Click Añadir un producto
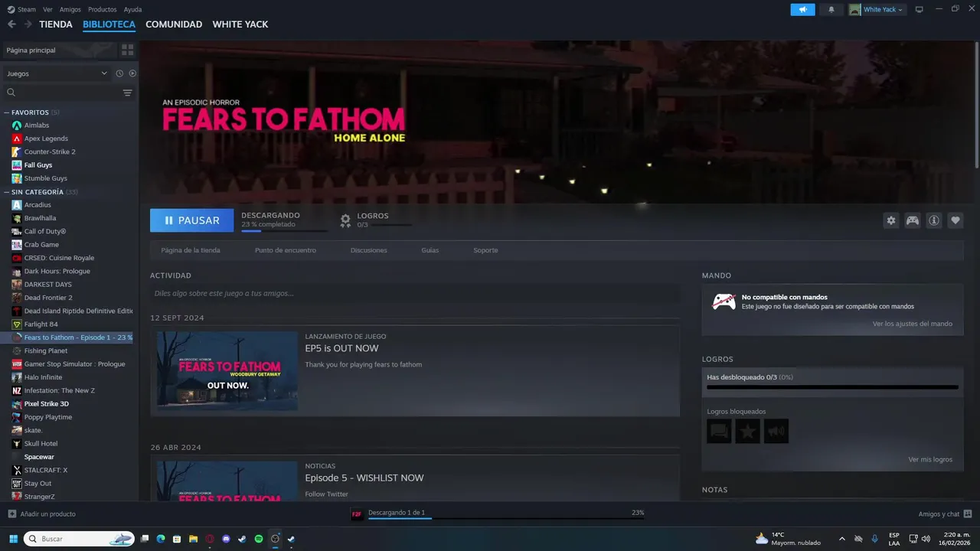 point(42,514)
